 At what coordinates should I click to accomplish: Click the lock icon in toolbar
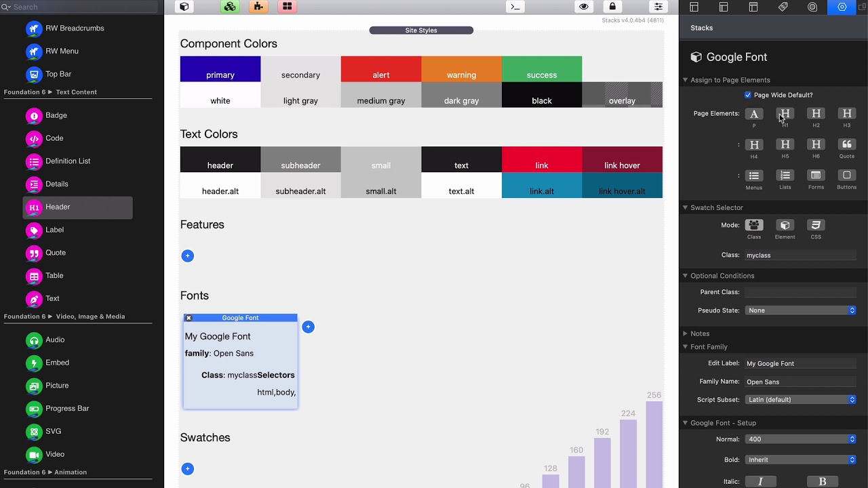(x=612, y=7)
